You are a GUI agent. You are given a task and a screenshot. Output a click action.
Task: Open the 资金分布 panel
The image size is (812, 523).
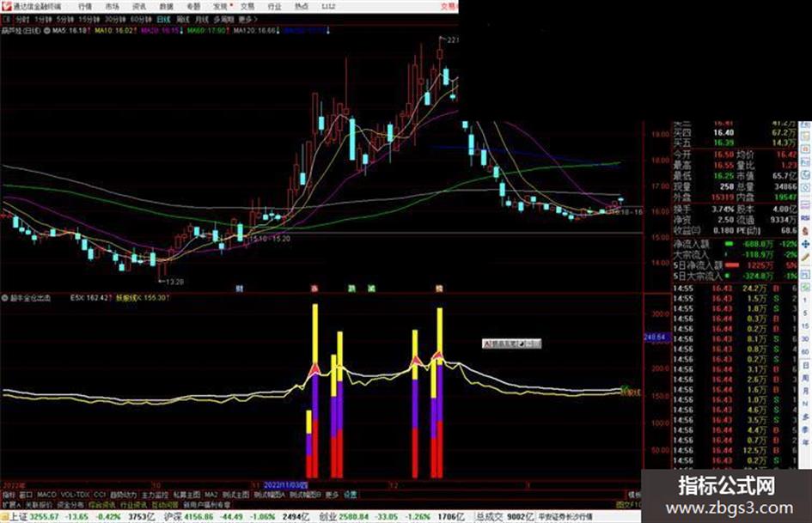(x=70, y=504)
